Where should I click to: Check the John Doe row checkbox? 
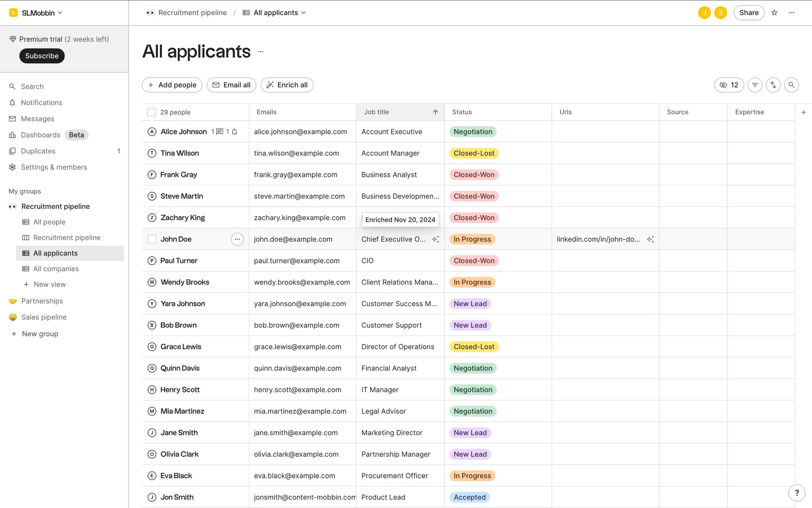(152, 239)
